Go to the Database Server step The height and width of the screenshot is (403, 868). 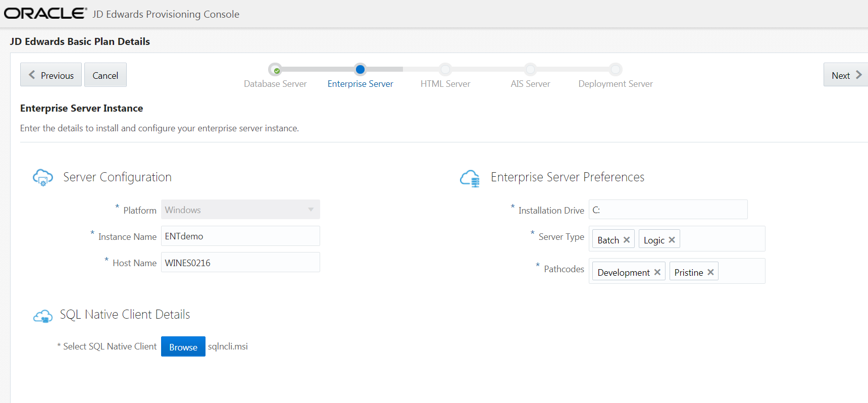coord(275,84)
